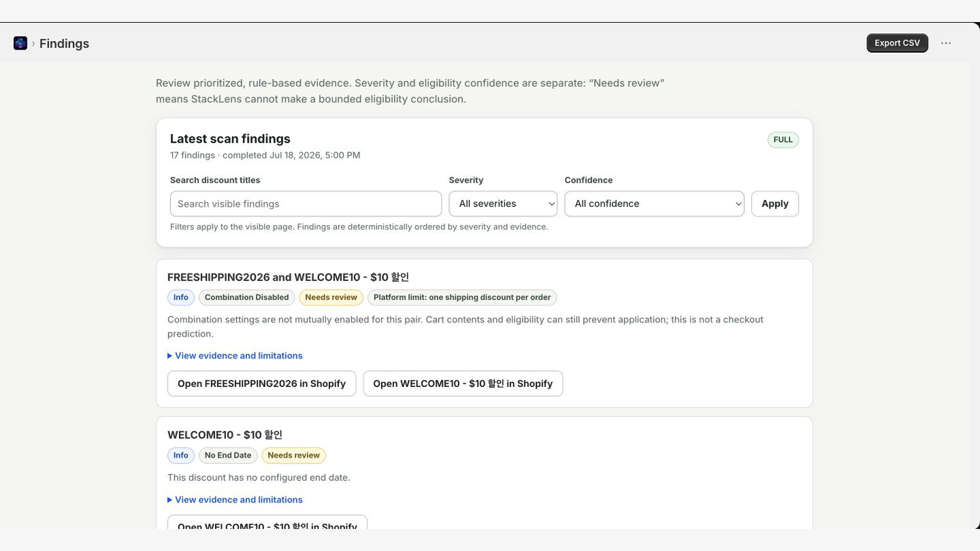Click the Info badge on FREESHIPPING2026 finding
980x551 pixels.
click(181, 298)
